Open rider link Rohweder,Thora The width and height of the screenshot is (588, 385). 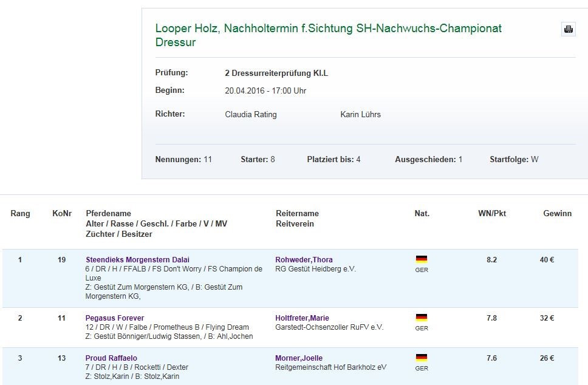point(304,260)
